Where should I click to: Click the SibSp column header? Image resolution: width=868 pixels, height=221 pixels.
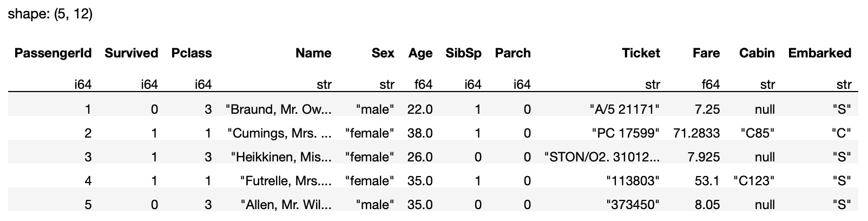(463, 53)
